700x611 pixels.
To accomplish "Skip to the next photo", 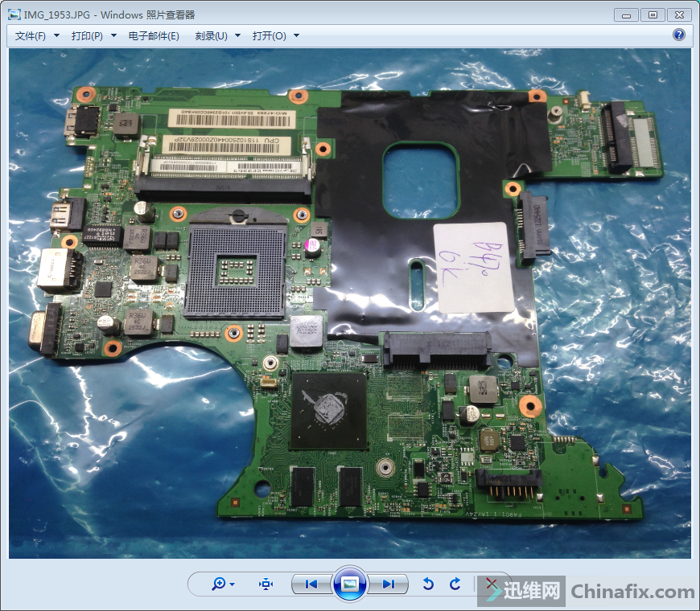I will 389,584.
